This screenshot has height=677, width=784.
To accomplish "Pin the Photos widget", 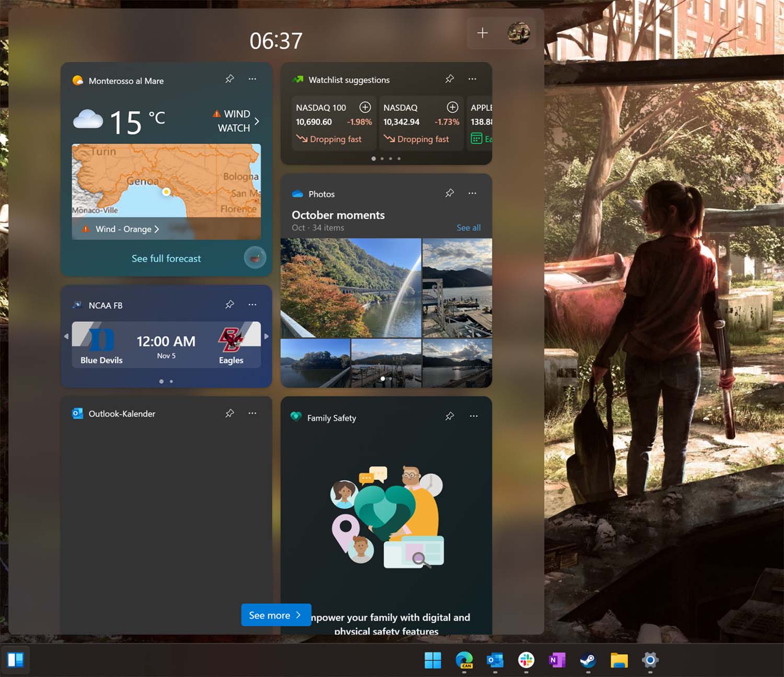I will 449,193.
